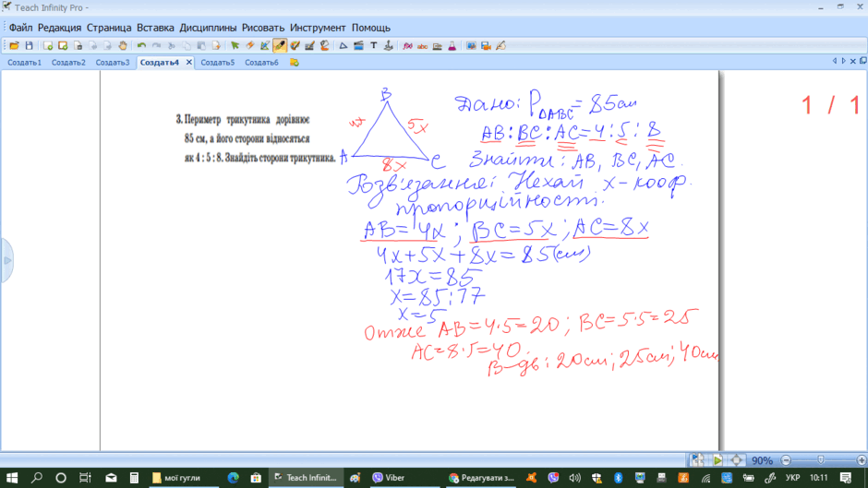
Task: Click the abc handwriting recognition icon
Action: tap(422, 46)
